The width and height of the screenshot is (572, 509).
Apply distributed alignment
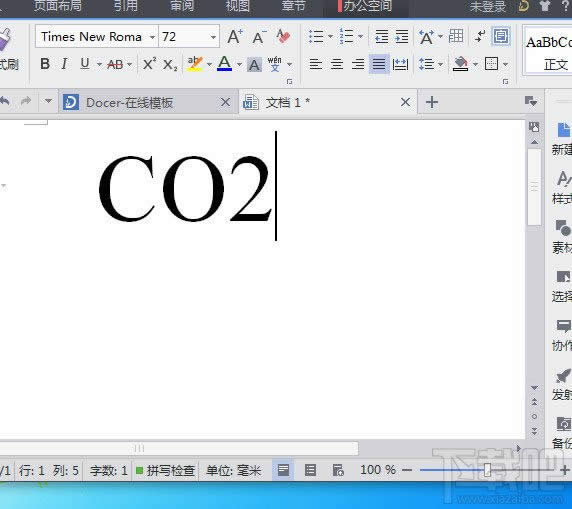point(400,65)
